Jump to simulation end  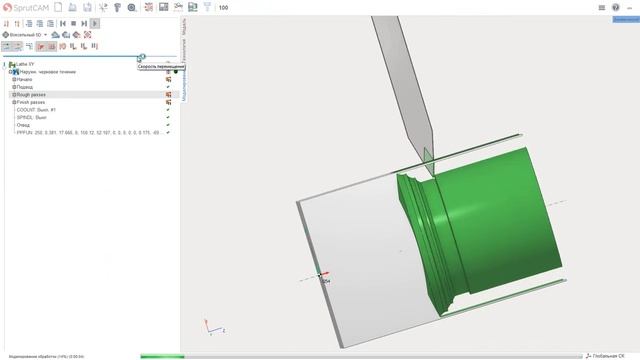[x=84, y=24]
